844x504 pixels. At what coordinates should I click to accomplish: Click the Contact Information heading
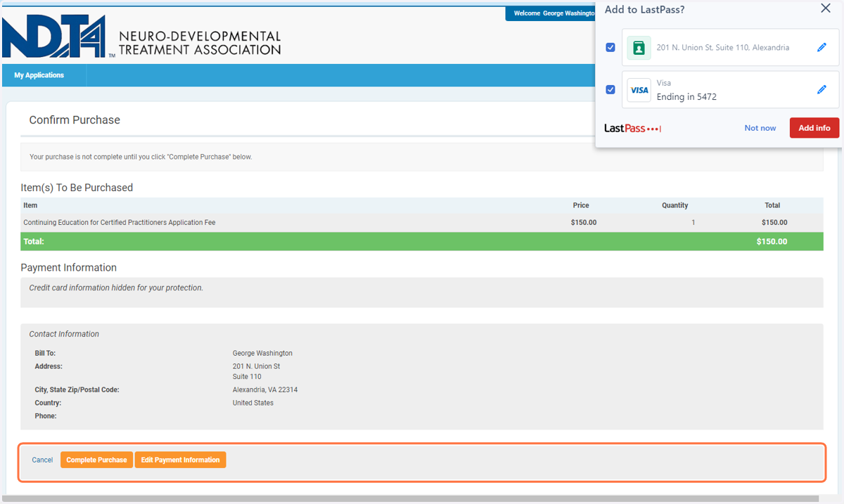click(x=64, y=334)
